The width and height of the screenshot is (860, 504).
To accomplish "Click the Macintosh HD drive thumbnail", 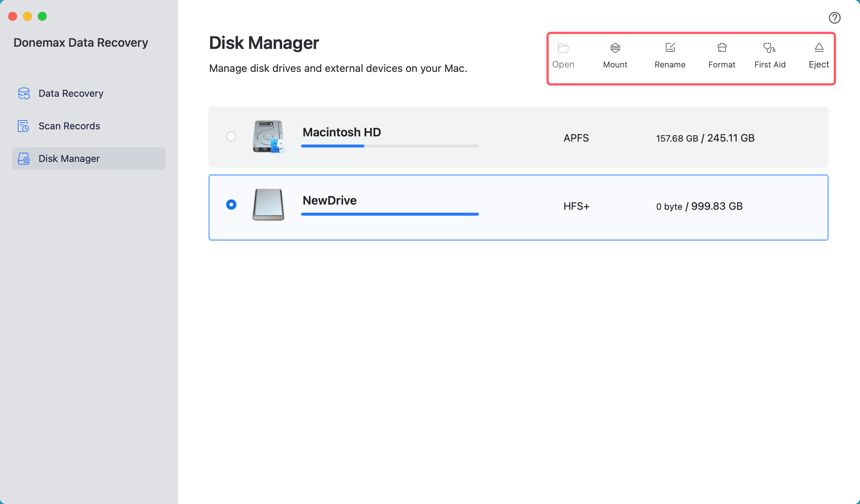I will [268, 137].
